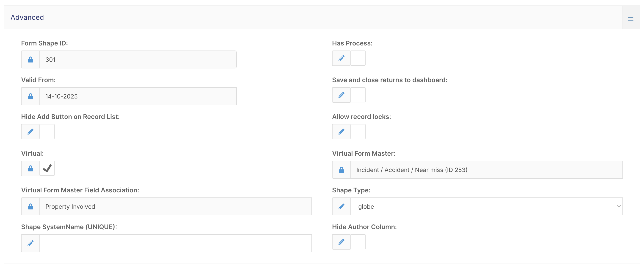Screen dimensions: 644x270
Task: Click the 'Virtual Form Master Field Association:' label
Action: click(x=80, y=190)
